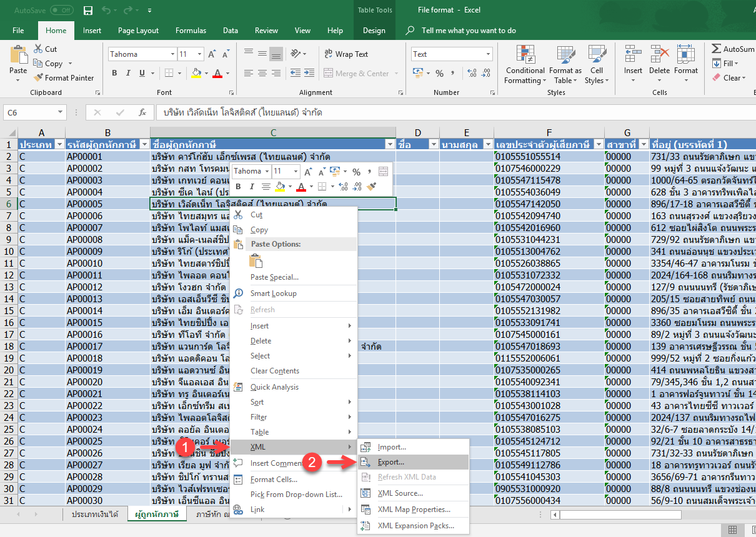Image resolution: width=756 pixels, height=537 pixels.
Task: Click the Fill button in Editing group
Action: pyautogui.click(x=725, y=63)
